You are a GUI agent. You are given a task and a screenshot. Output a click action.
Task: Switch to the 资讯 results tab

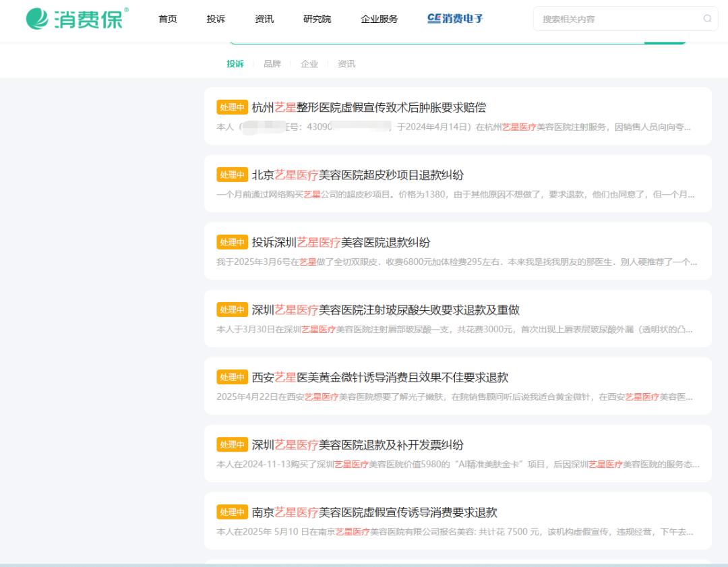346,63
